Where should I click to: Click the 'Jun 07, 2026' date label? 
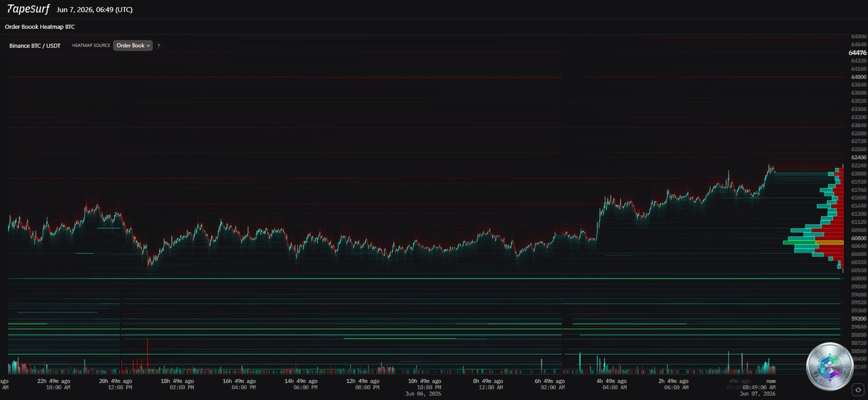coord(757,393)
